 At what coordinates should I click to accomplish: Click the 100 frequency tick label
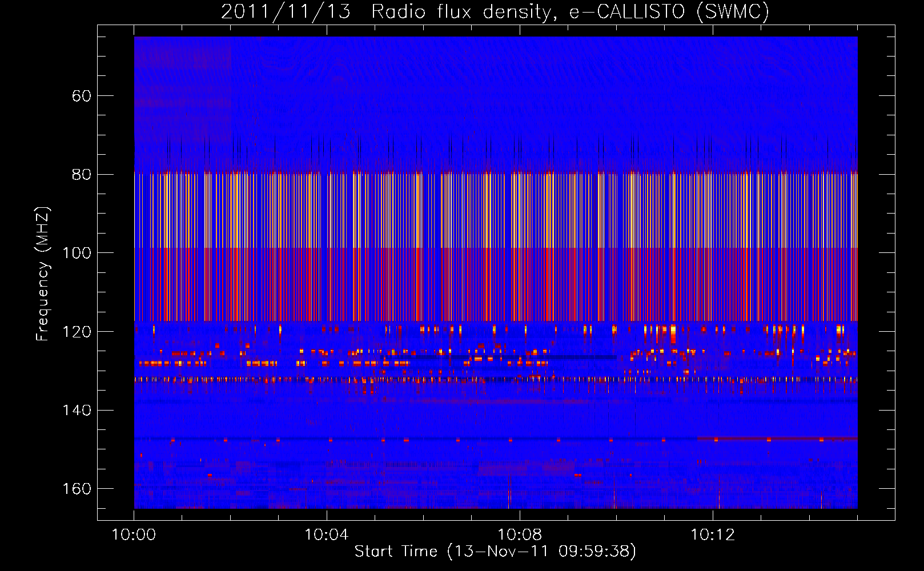[77, 253]
